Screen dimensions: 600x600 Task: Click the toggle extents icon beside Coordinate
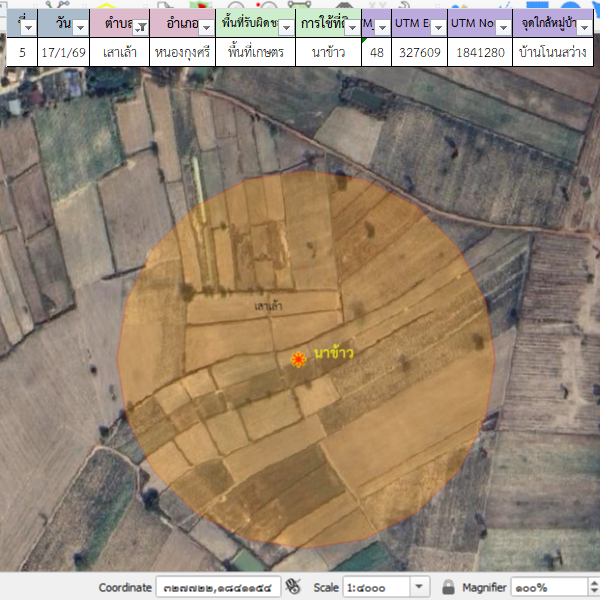pyautogui.click(x=293, y=587)
